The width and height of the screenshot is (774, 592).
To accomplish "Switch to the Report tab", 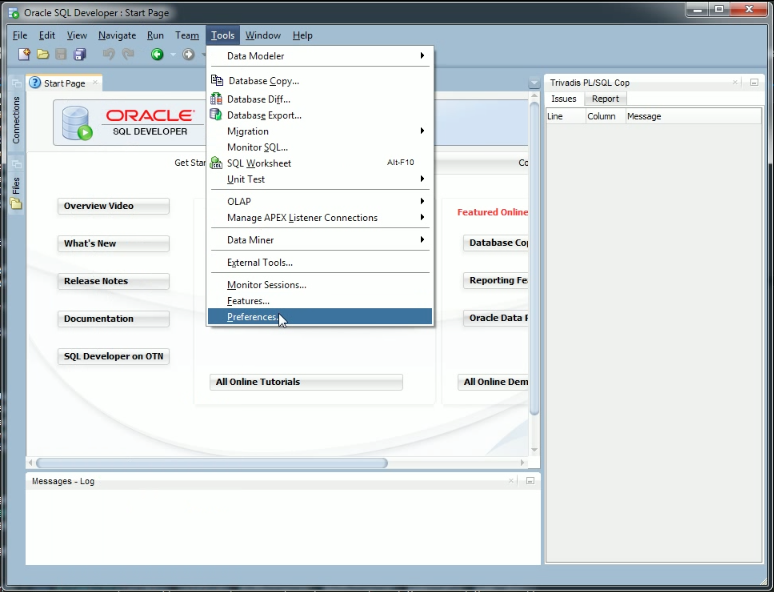I will (605, 99).
